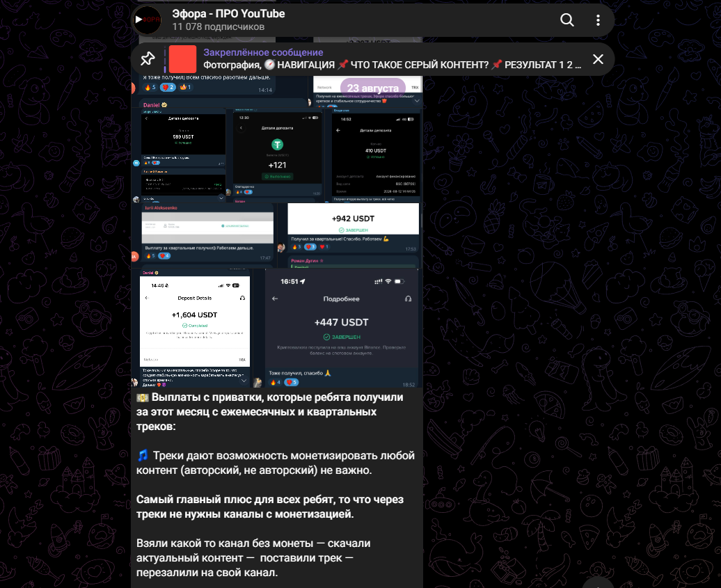This screenshot has width=721, height=588.
Task: Click the text 'Взяли какой то канал без монеты'
Action: coord(225,543)
